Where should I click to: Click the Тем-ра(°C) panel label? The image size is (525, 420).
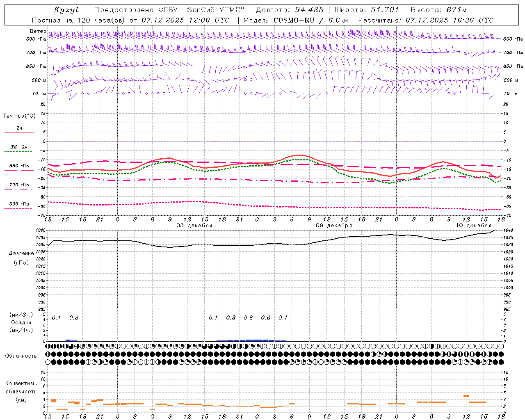(19, 116)
